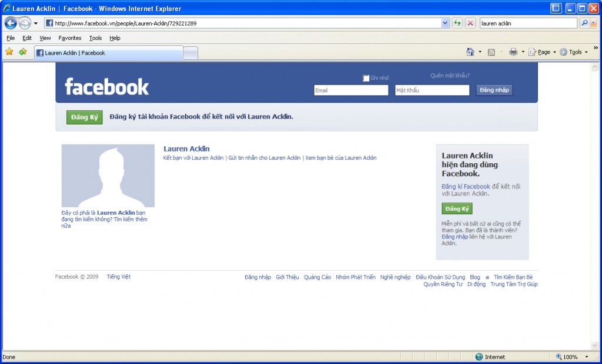Click the Đăng nhập link in sidebar text

click(x=454, y=237)
